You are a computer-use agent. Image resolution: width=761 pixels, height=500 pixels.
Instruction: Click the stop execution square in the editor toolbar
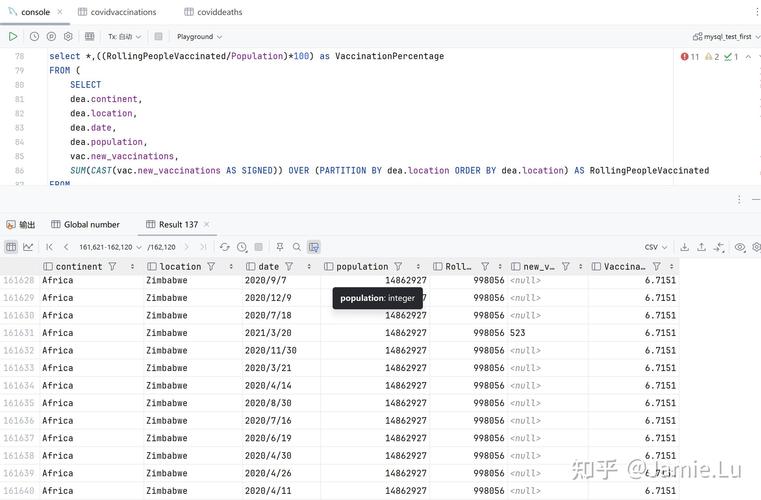pos(158,36)
